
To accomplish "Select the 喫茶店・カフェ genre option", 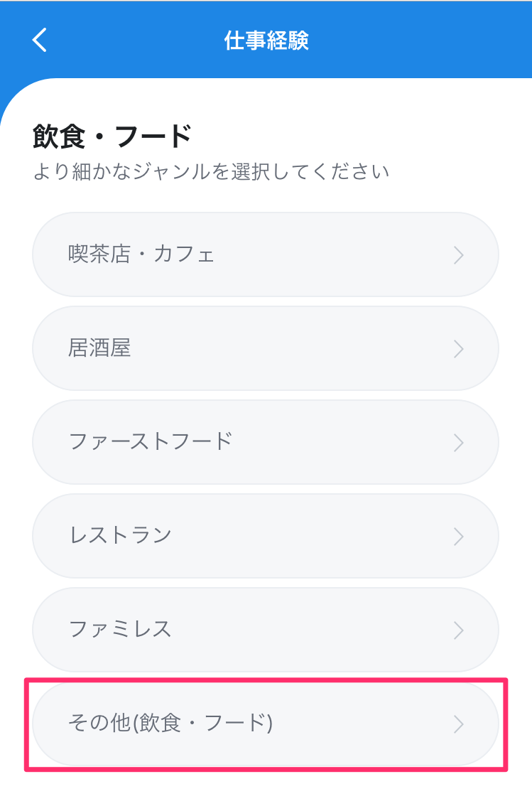I will 266,254.
